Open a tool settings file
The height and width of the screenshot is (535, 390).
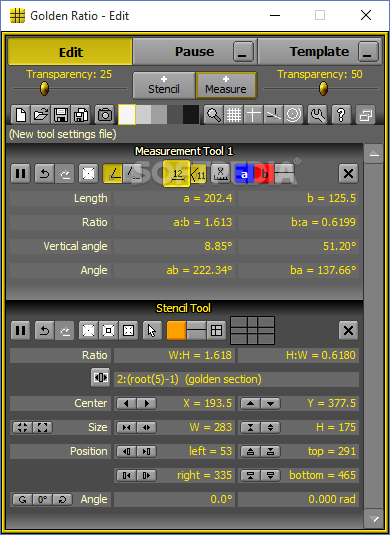(x=41, y=115)
